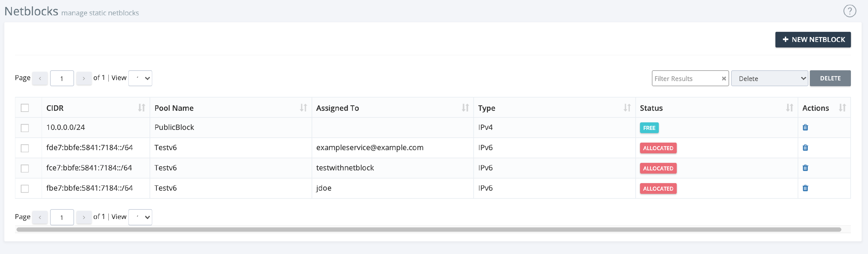Sort table by Assigned To column
The width and height of the screenshot is (868, 254).
click(465, 108)
